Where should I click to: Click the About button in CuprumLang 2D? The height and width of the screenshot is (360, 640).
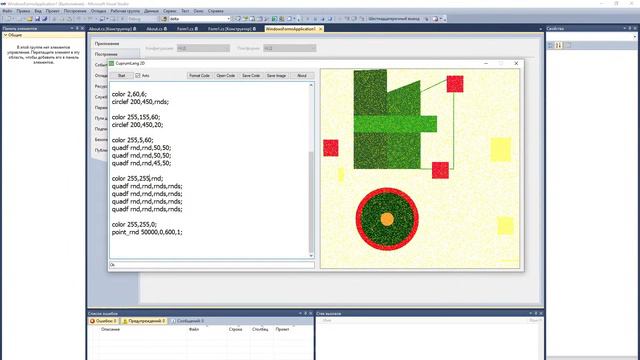click(302, 76)
